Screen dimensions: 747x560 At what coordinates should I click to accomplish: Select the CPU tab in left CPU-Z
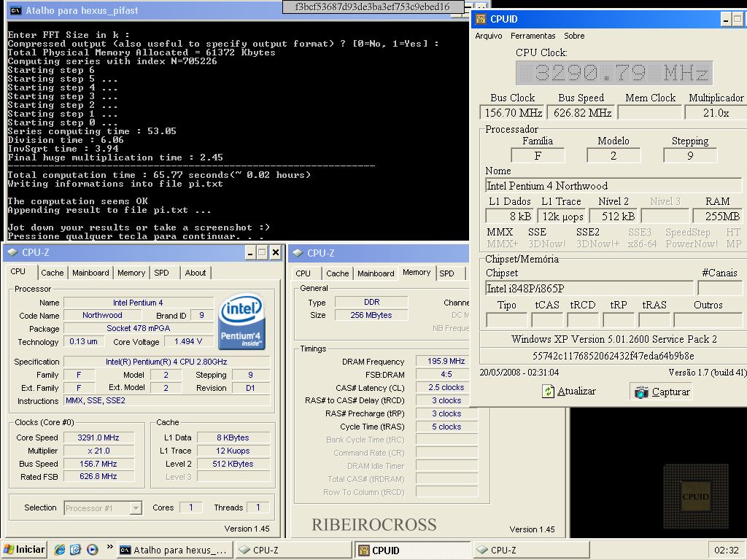(x=18, y=271)
